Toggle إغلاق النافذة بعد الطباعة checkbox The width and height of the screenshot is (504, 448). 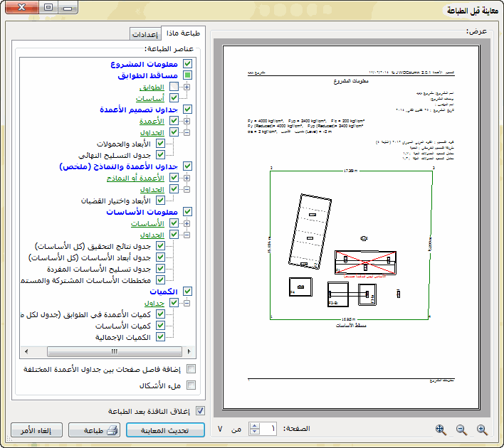point(200,410)
